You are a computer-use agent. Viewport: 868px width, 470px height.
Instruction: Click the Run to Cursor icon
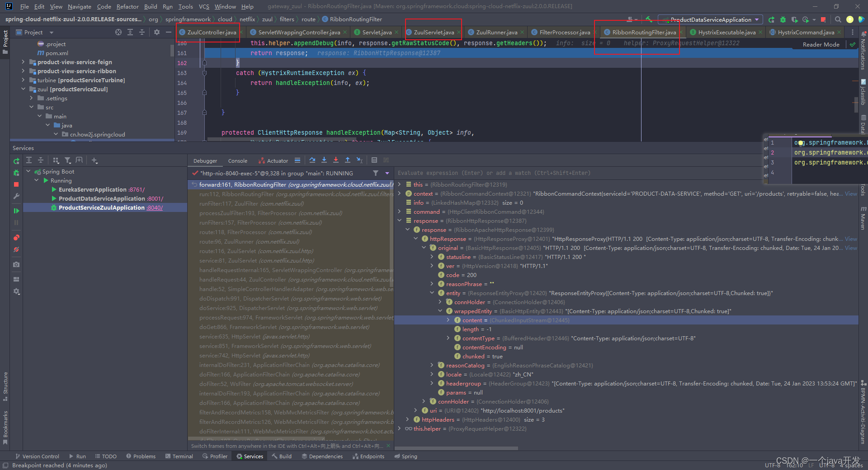click(359, 160)
